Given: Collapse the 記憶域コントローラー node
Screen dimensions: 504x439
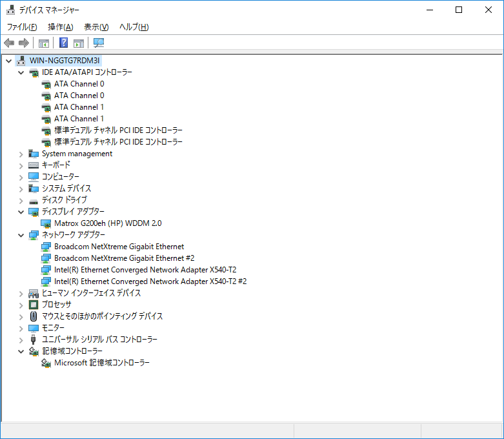Looking at the screenshot, I should point(21,351).
